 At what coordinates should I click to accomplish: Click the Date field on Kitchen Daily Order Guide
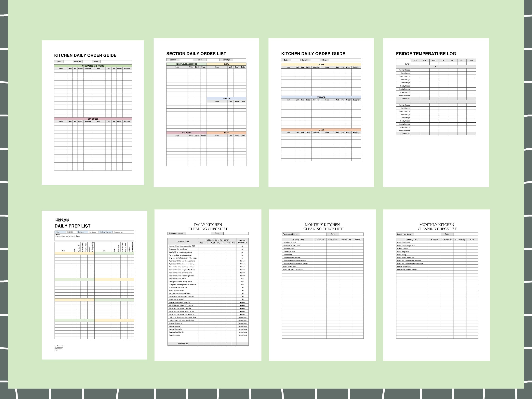pos(59,61)
